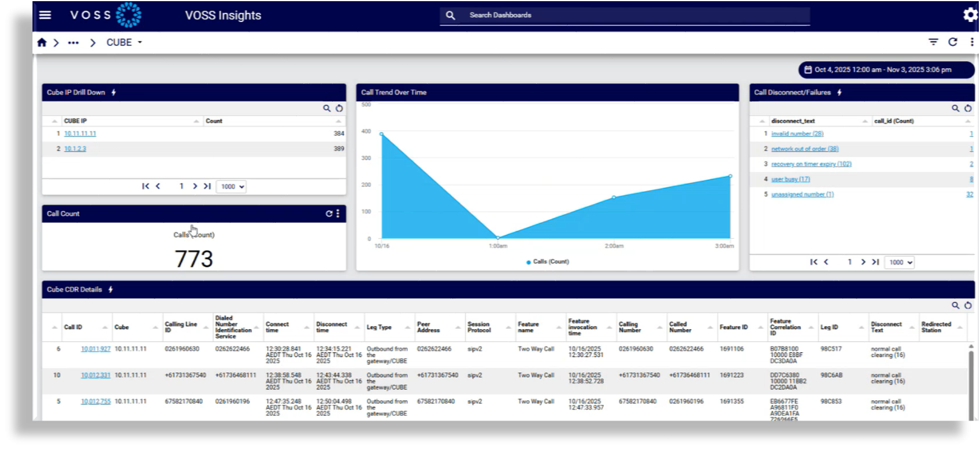This screenshot has width=980, height=450.
Task: Open user busy (17) link
Action: tap(790, 179)
